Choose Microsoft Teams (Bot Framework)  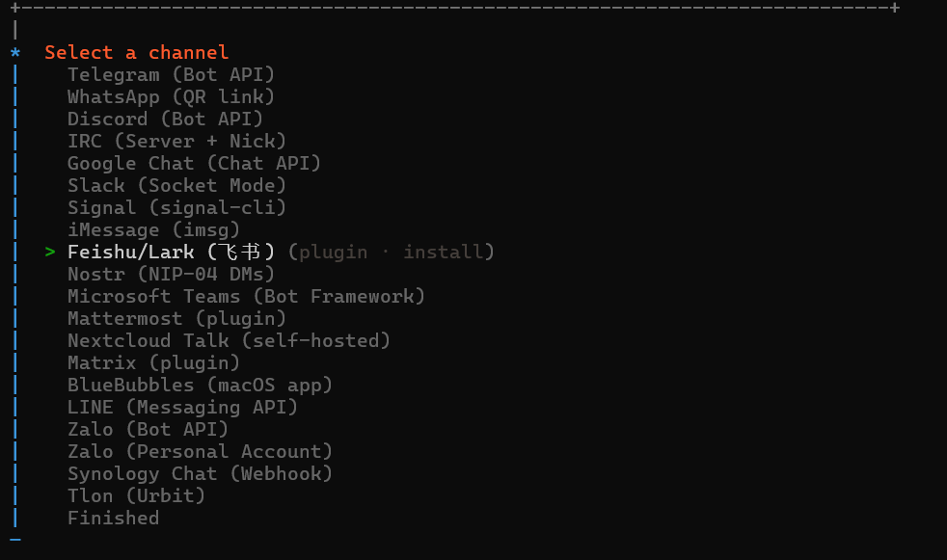pyautogui.click(x=246, y=296)
